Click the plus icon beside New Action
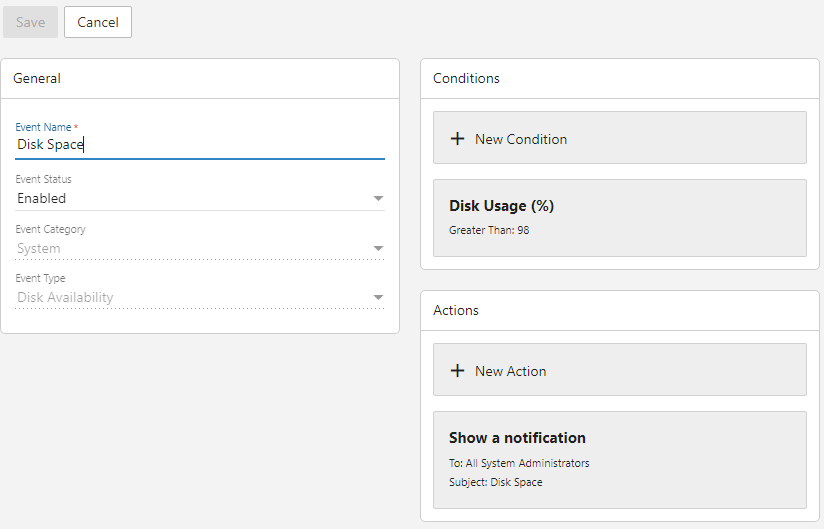824x529 pixels. [457, 371]
